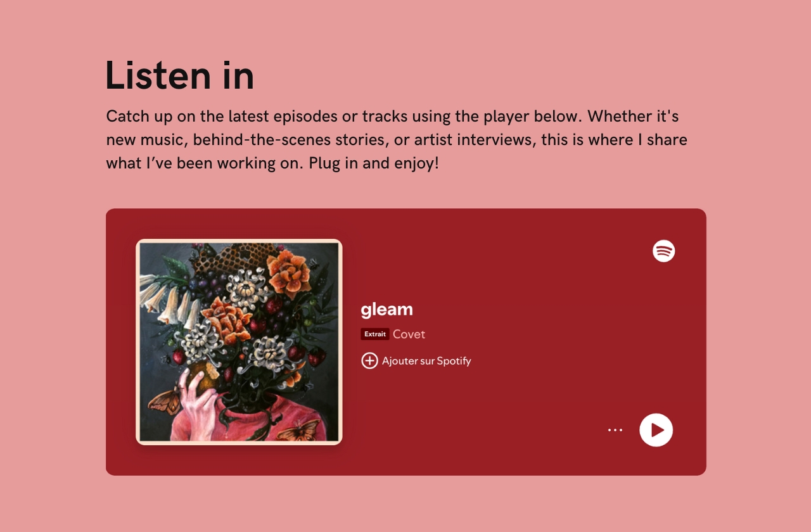Click the plus circle add icon
The height and width of the screenshot is (532, 811).
point(369,360)
